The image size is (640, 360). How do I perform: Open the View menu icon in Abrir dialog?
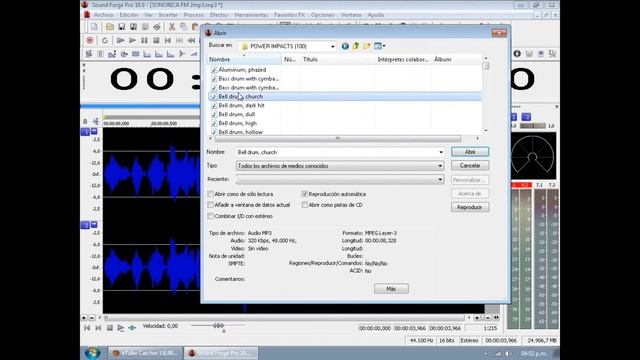[x=380, y=46]
